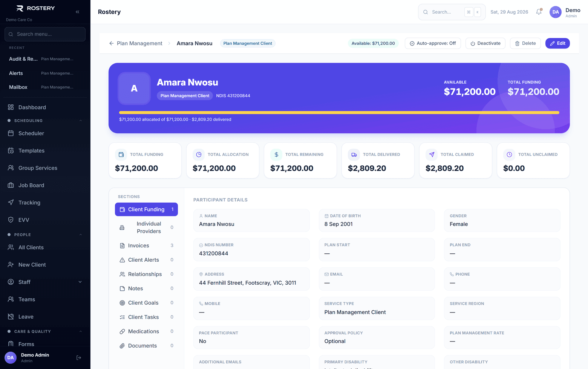Expand the Staff submenu chevron
588x369 pixels.
click(x=80, y=282)
